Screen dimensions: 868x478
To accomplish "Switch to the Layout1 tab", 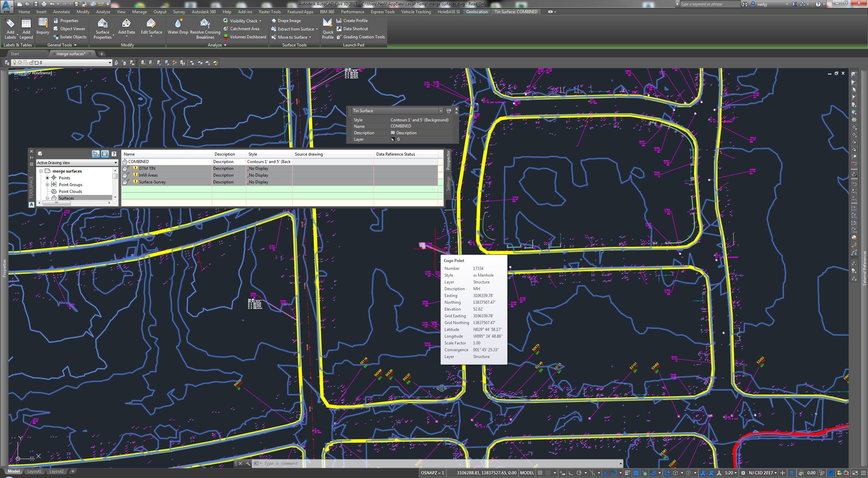I will pyautogui.click(x=34, y=471).
